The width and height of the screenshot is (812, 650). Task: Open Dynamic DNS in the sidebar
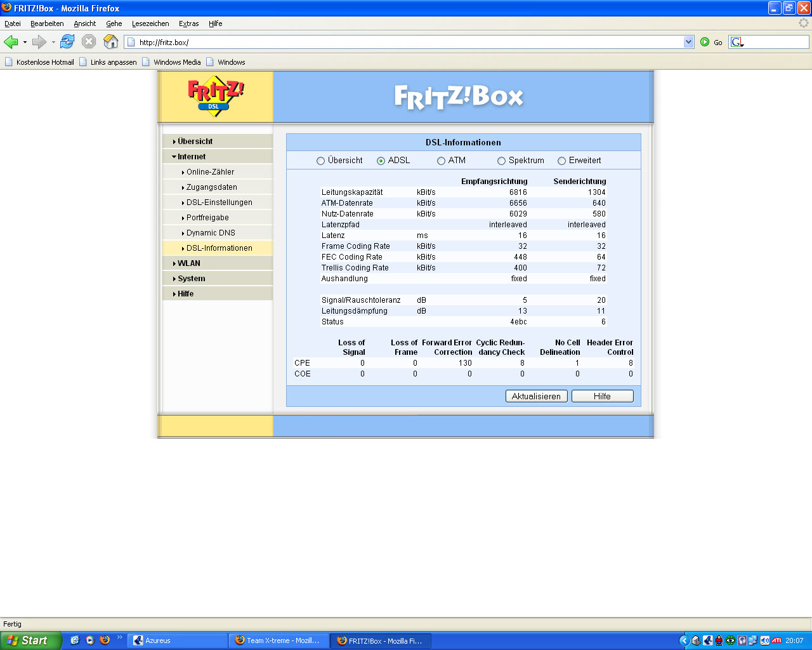pyautogui.click(x=217, y=233)
